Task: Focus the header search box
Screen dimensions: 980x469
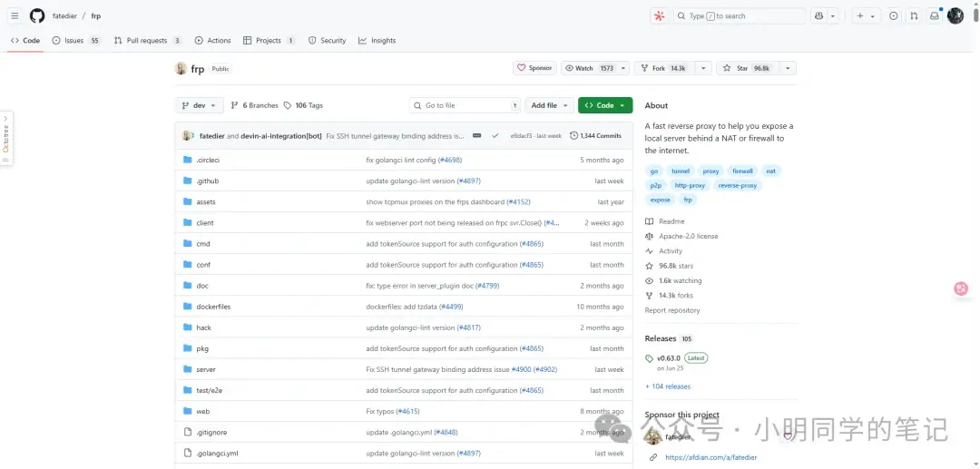Action: tap(740, 16)
